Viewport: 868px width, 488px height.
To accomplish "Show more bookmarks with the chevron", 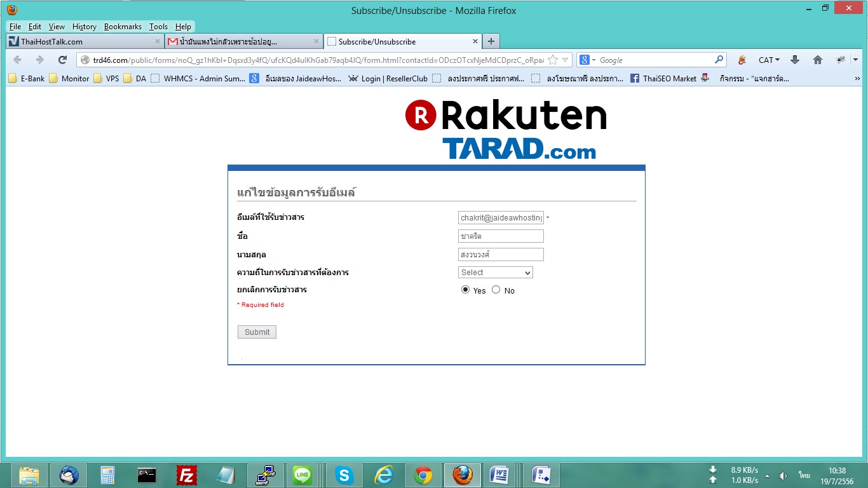I will (857, 78).
